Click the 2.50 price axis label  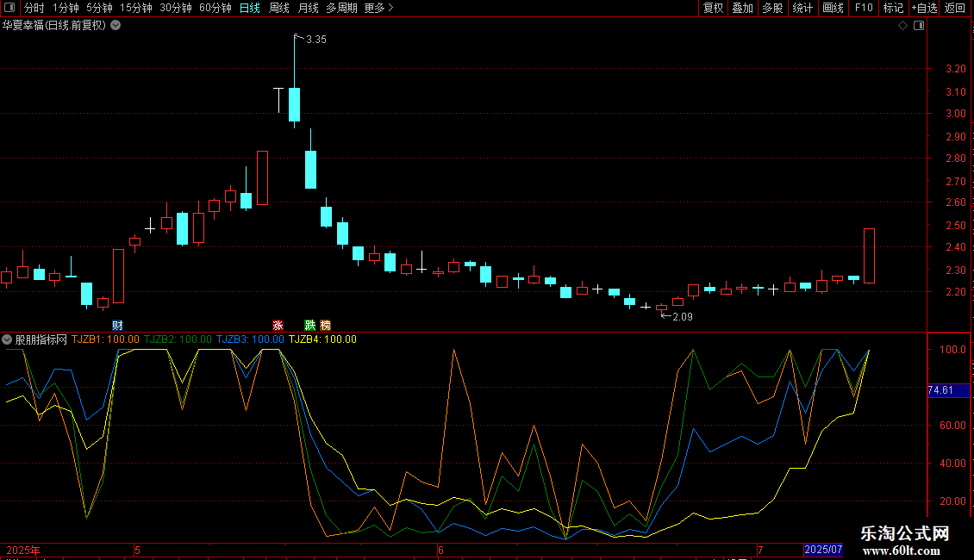[x=955, y=226]
